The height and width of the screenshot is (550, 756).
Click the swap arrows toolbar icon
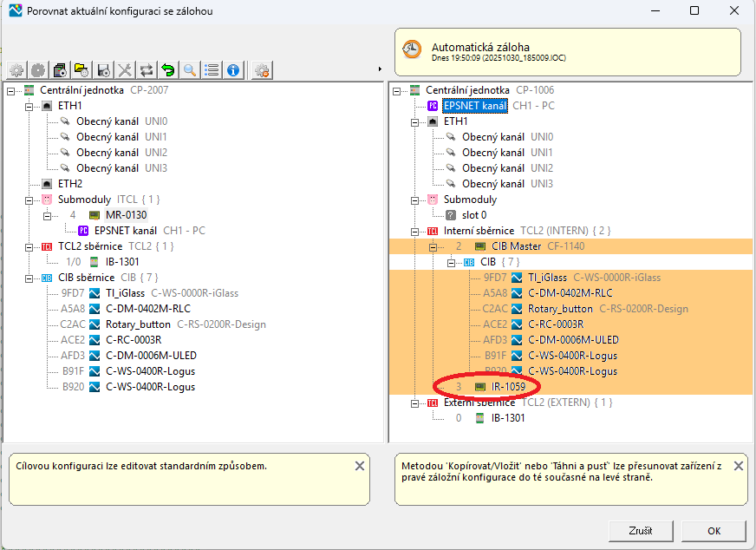[x=147, y=70]
